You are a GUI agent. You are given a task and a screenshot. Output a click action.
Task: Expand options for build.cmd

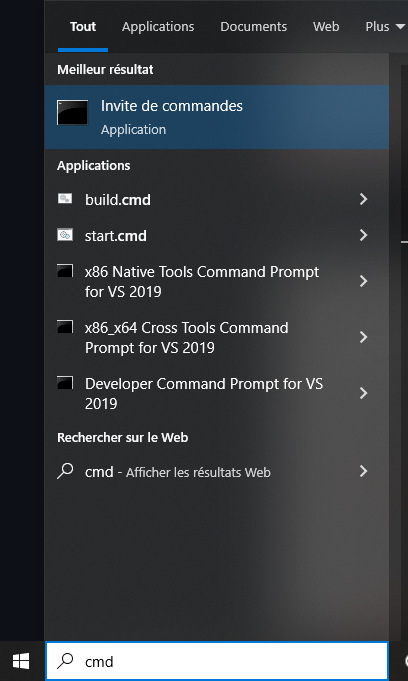click(x=364, y=199)
